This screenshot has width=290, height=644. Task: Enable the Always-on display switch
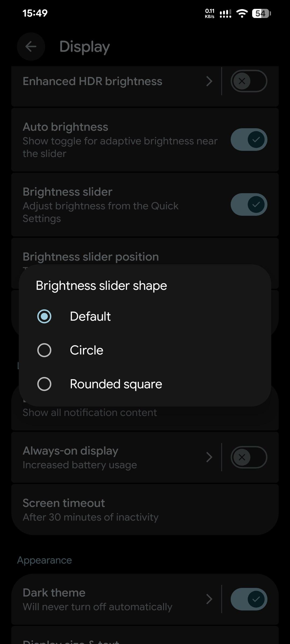[249, 457]
